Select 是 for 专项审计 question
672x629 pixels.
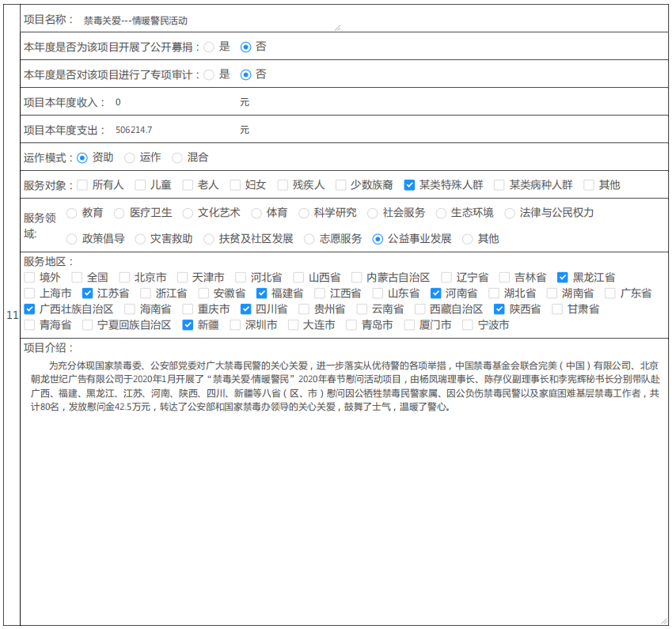click(209, 75)
